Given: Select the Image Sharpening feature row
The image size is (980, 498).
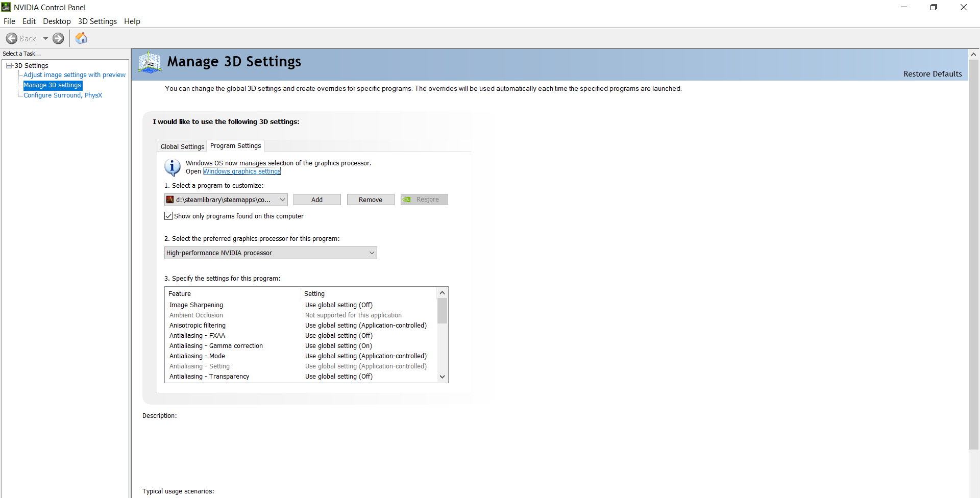Looking at the screenshot, I should [x=301, y=305].
